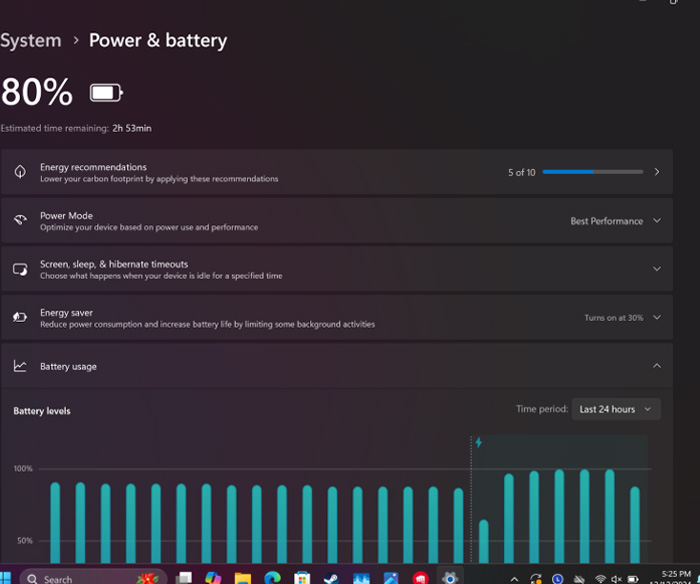Viewport: 700px width, 584px height.
Task: Click the Power & battery heading
Action: (x=158, y=41)
